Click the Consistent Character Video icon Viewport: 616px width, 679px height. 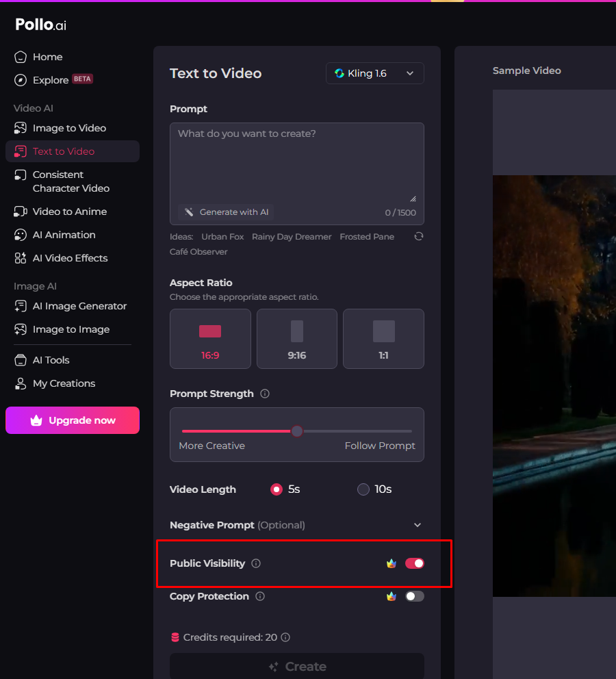[21, 175]
